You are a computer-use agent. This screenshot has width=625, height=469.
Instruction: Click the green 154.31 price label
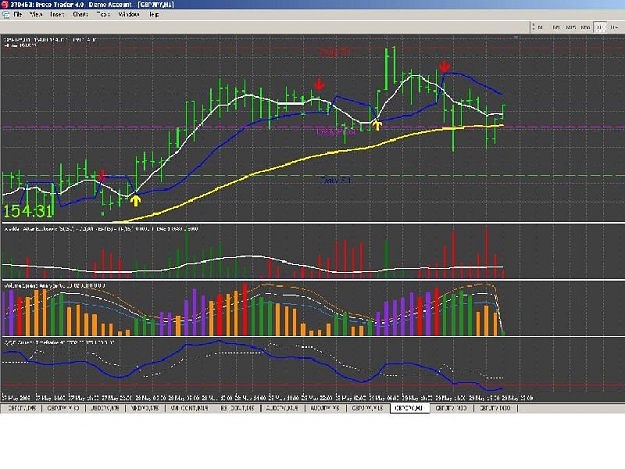click(28, 211)
